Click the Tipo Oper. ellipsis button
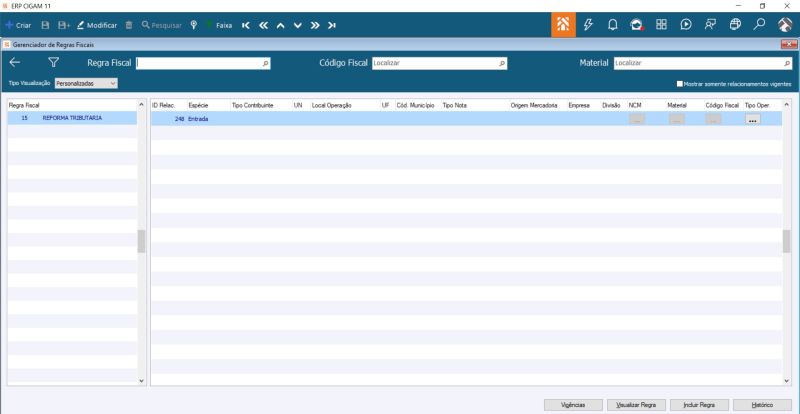This screenshot has height=414, width=800. coord(753,119)
